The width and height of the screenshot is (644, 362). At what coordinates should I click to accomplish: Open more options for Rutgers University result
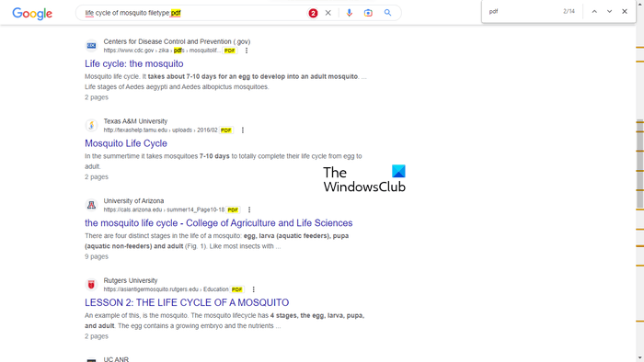[253, 289]
